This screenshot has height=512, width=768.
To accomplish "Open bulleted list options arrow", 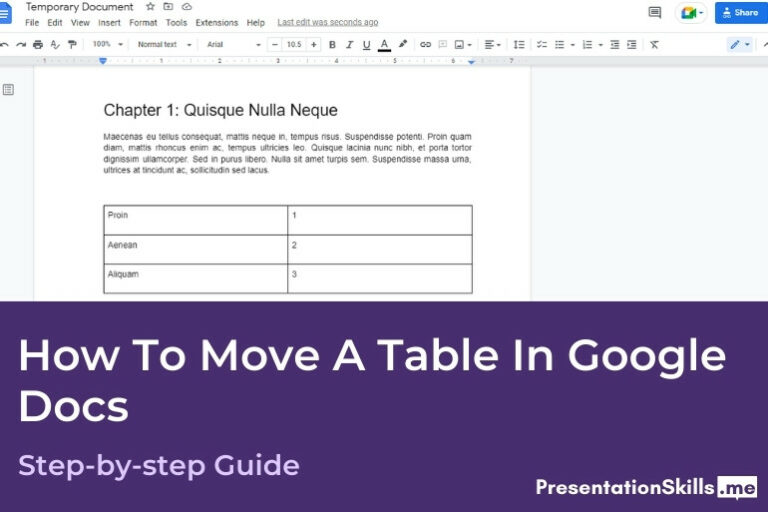I will 572,45.
